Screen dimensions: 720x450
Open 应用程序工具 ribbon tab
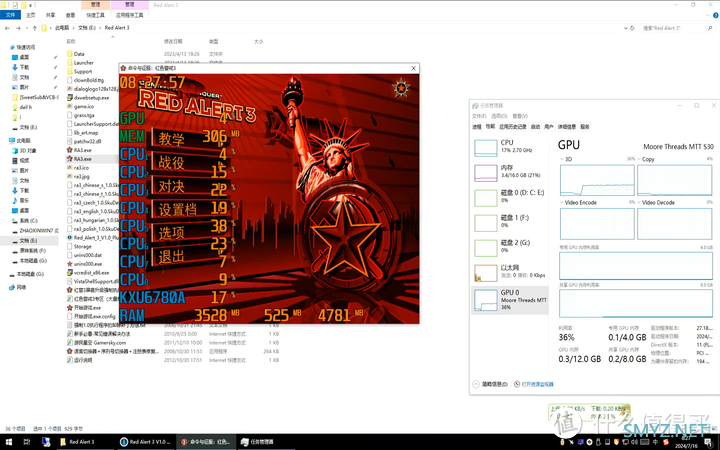(x=129, y=15)
